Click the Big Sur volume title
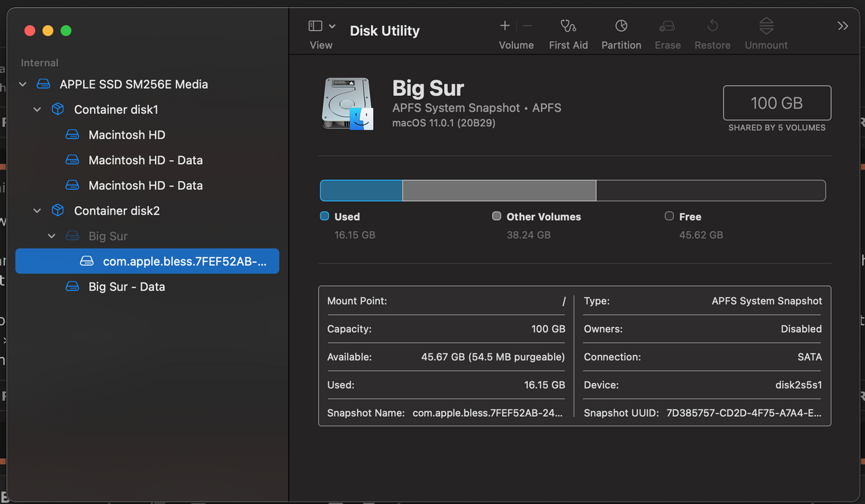The width and height of the screenshot is (865, 504). click(428, 88)
